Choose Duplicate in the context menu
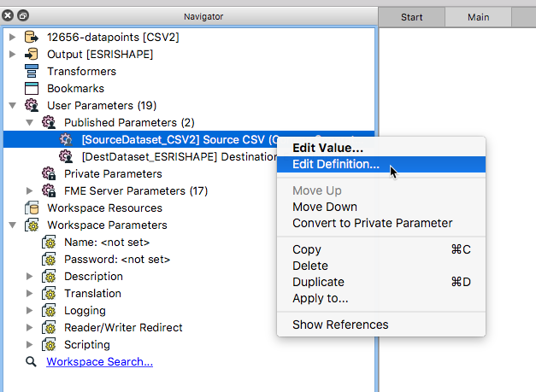This screenshot has width=536, height=392. tap(318, 282)
